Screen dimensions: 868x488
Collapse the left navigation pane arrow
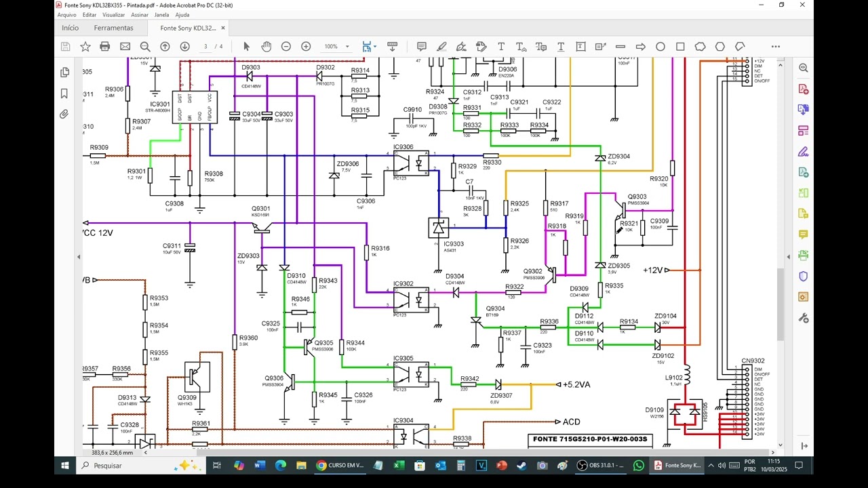[79, 257]
